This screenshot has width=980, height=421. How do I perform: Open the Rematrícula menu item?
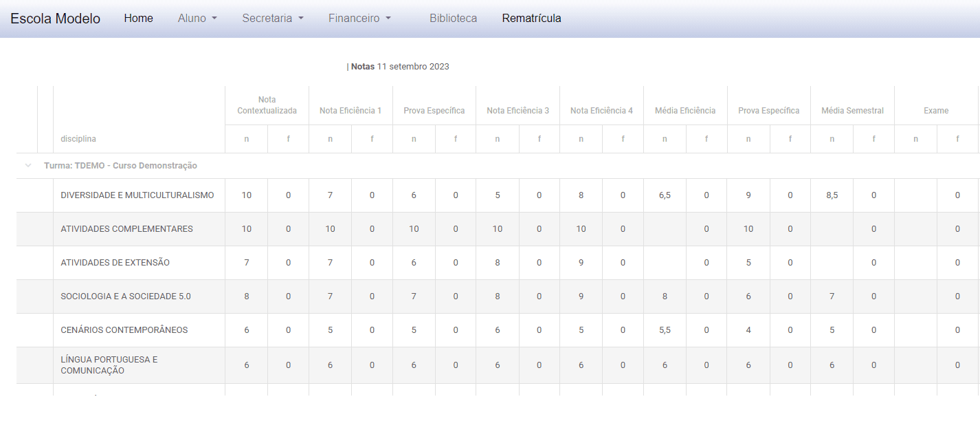(531, 19)
